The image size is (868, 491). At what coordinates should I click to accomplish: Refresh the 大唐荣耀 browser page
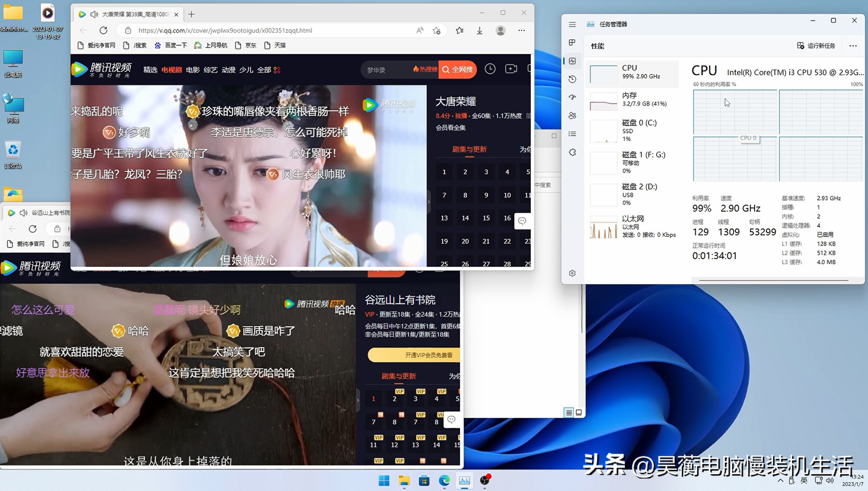(103, 30)
